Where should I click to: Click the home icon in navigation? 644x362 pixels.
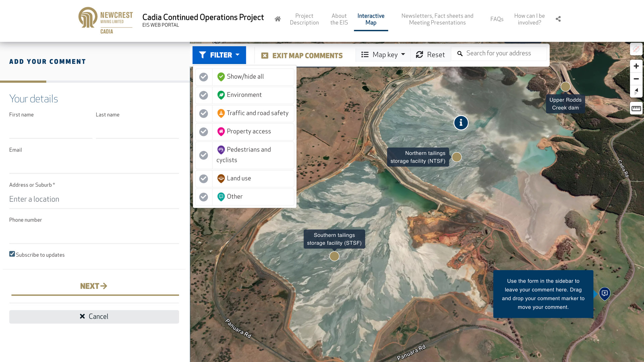click(x=277, y=19)
